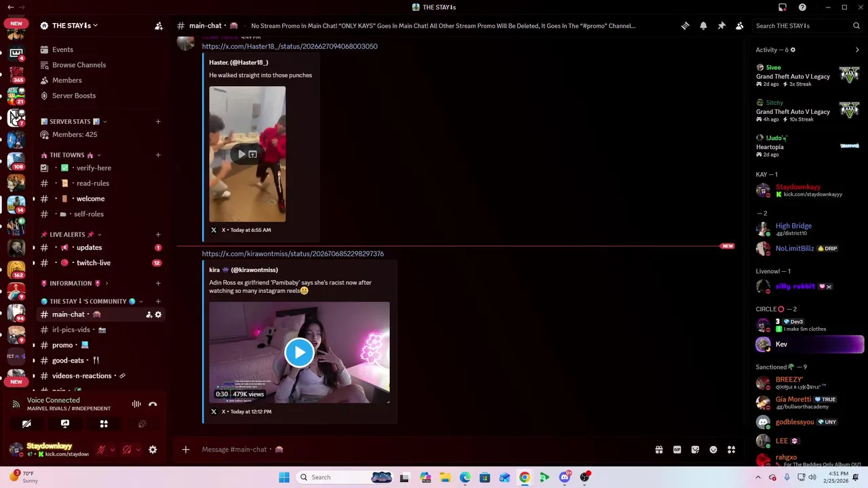
Task: Open the Discord inbox icon in title bar
Action: tap(783, 7)
